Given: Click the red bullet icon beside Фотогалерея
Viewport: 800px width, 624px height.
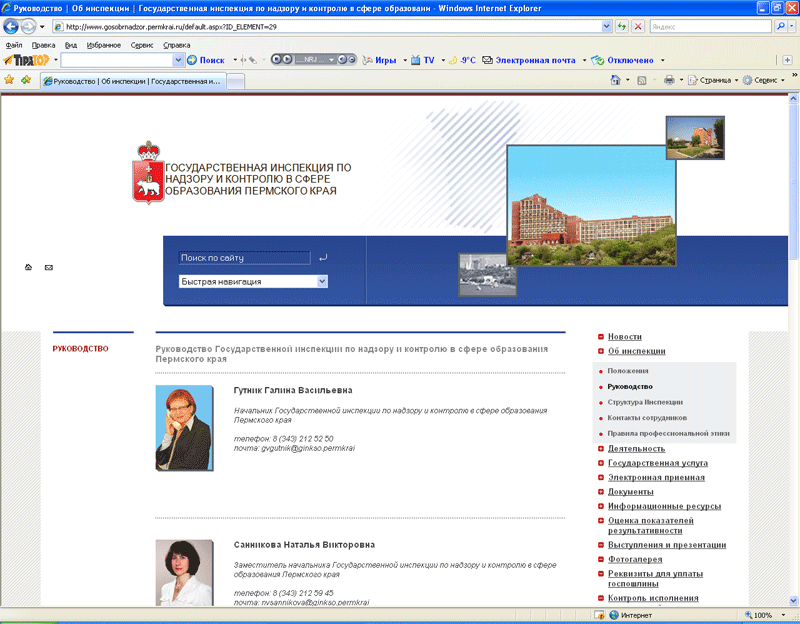Looking at the screenshot, I should coord(601,560).
